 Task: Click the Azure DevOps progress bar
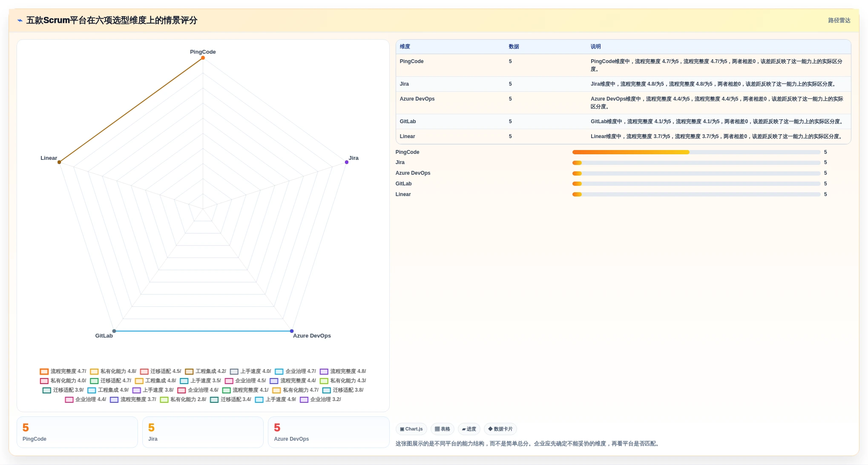[x=696, y=173]
